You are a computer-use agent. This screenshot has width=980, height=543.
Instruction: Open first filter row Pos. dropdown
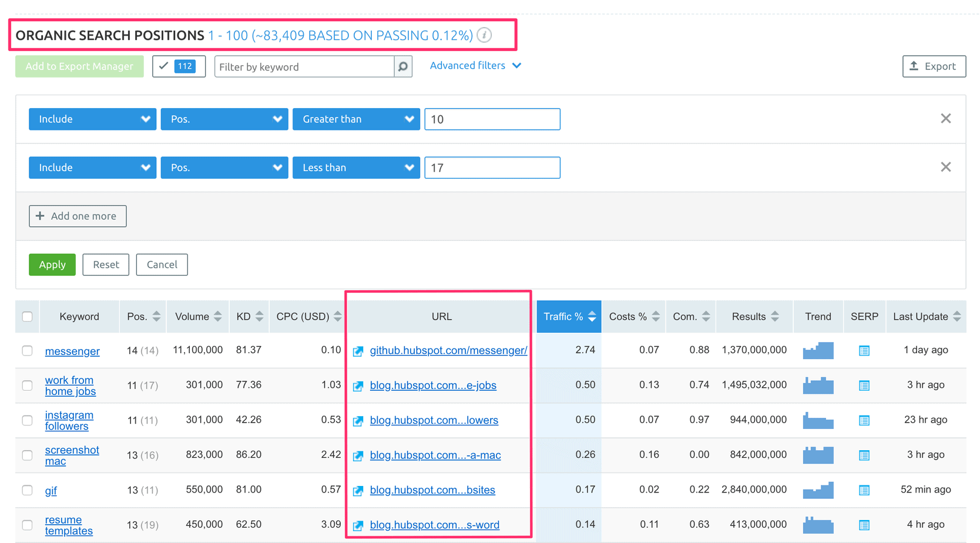(x=224, y=119)
